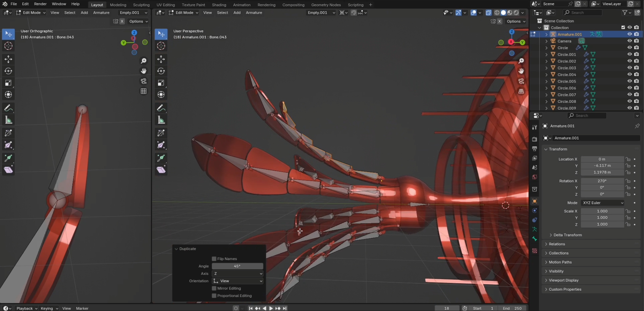Open the Blender logo app menu
The width and height of the screenshot is (644, 311).
pos(5,4)
